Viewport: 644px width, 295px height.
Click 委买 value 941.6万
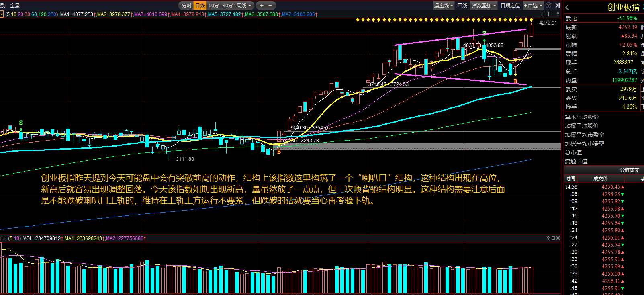pos(628,98)
